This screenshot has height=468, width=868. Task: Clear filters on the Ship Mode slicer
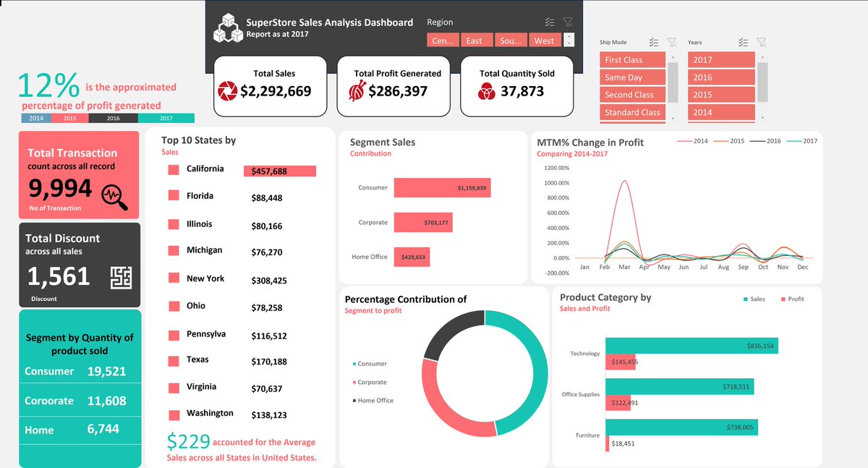tap(672, 42)
